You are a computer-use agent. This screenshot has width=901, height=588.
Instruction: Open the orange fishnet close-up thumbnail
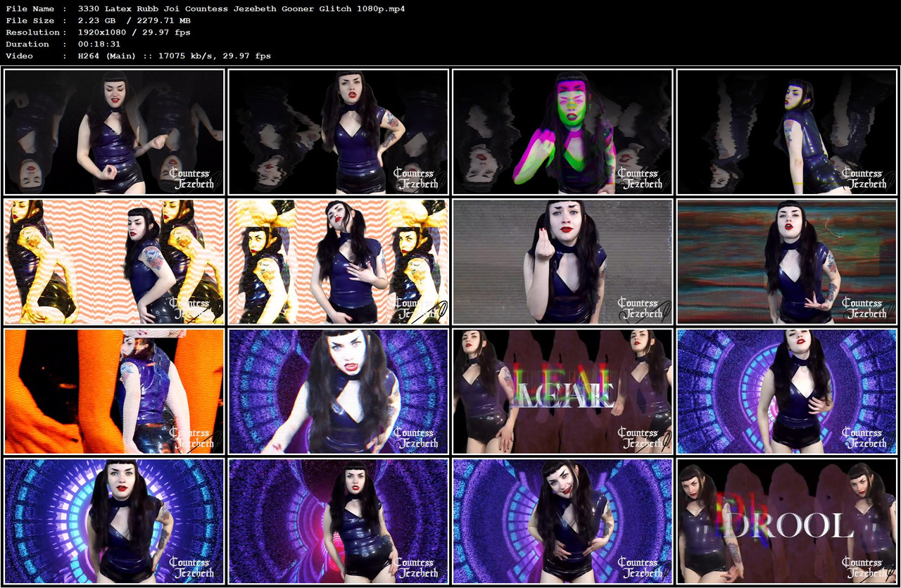pyautogui.click(x=114, y=391)
